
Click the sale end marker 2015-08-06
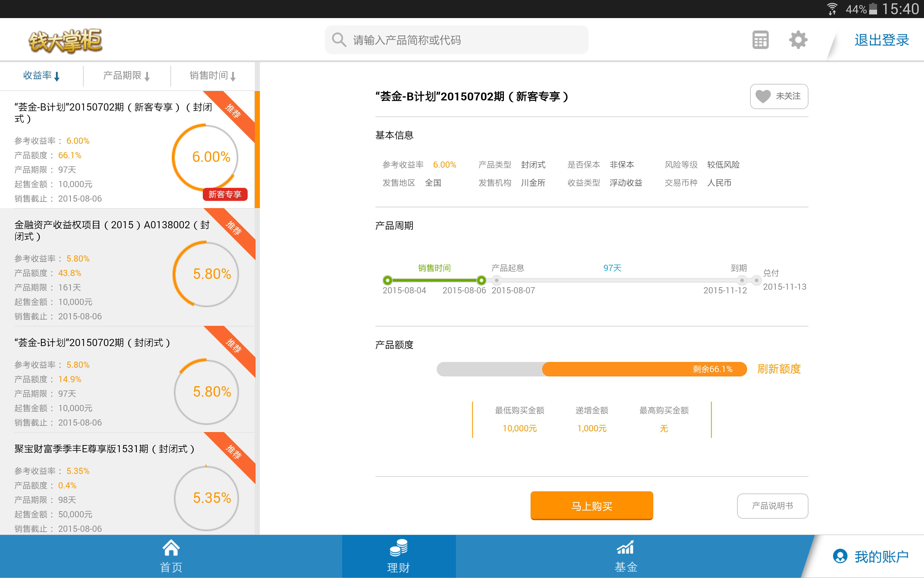(481, 280)
